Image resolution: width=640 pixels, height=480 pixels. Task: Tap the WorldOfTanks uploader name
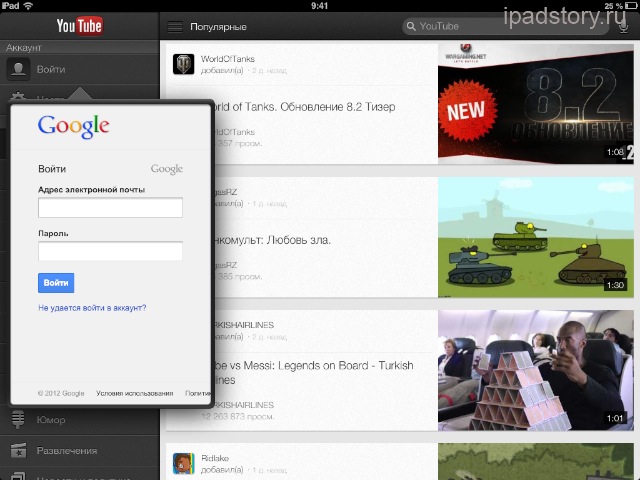pos(228,59)
